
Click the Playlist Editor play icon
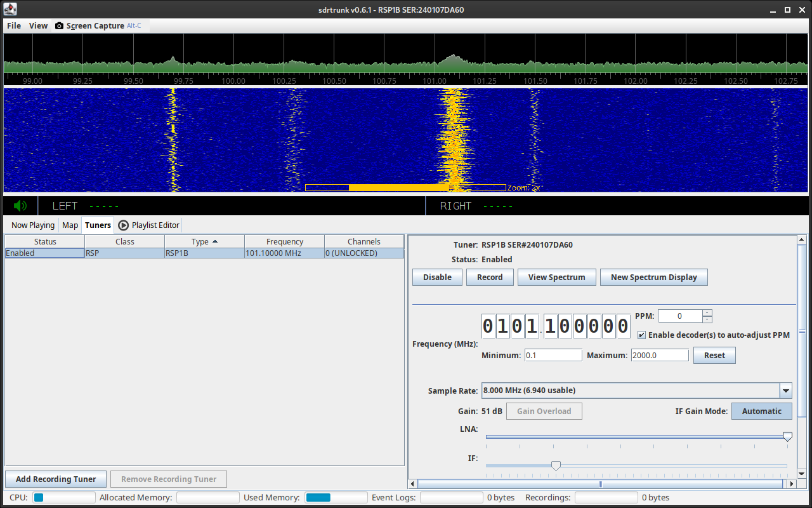(x=124, y=225)
